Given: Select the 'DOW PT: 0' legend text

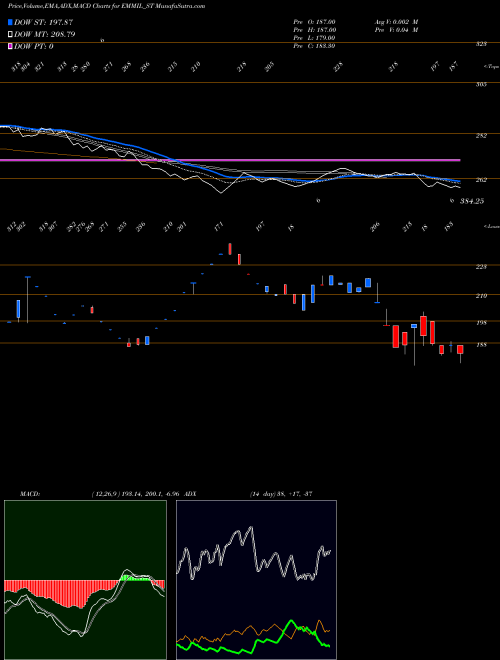Looking at the screenshot, I should [34, 46].
